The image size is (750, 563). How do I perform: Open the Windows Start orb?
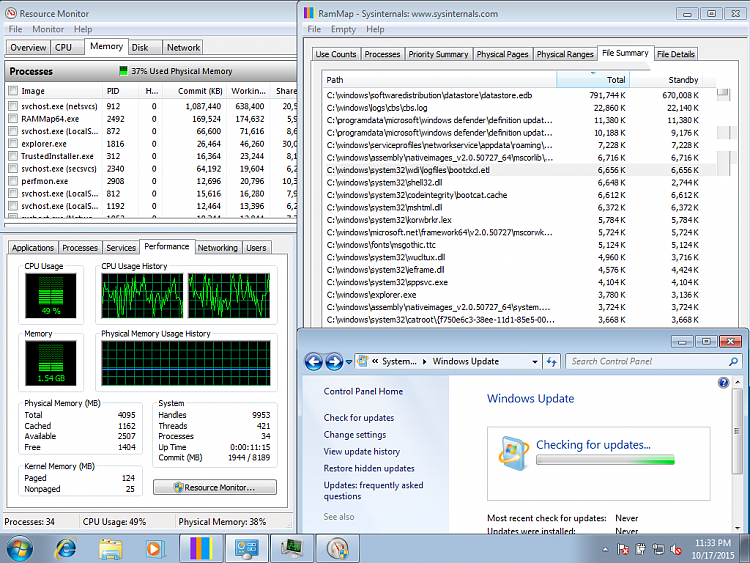tap(19, 548)
